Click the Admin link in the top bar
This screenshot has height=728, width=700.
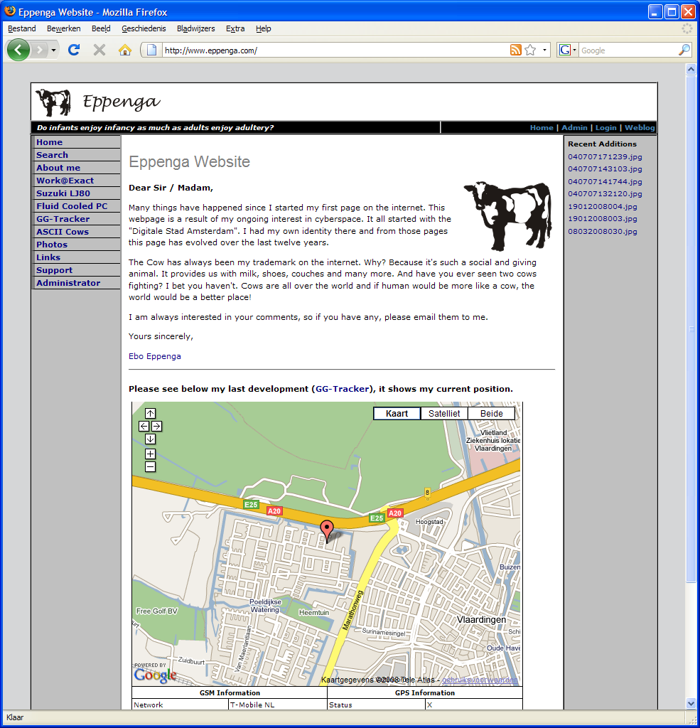pyautogui.click(x=574, y=128)
